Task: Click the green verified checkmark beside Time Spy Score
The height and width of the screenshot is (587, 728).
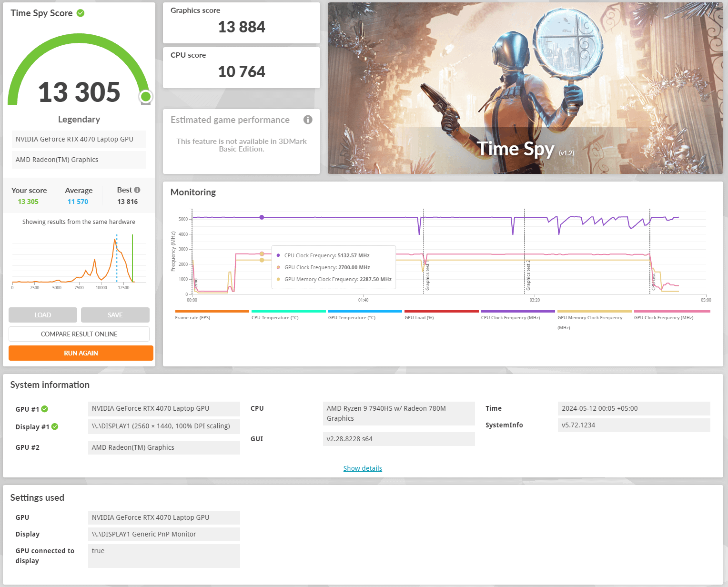Action: (81, 13)
